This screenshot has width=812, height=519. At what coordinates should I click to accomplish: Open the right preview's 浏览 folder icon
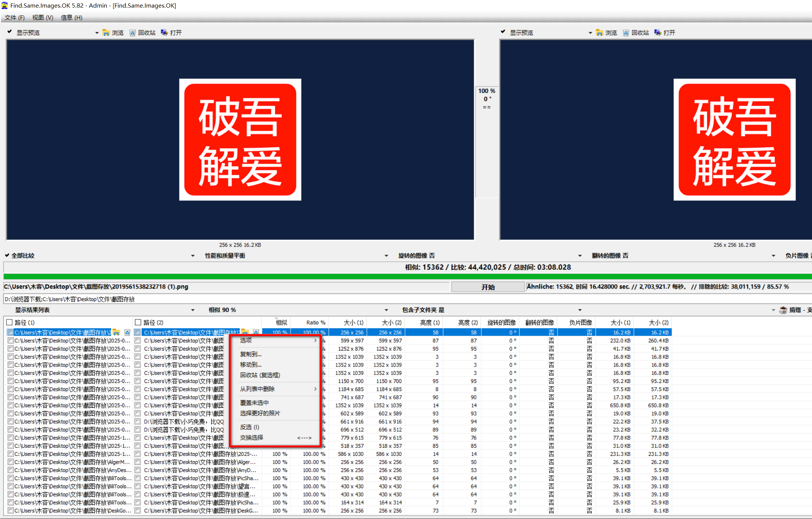(599, 32)
